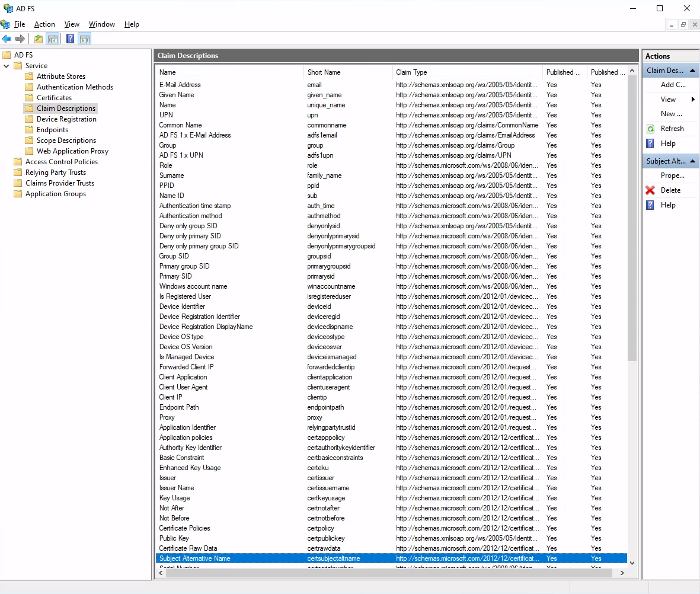Toggle the Show/Hide Action Pane toolbar icon
This screenshot has width=700, height=594.
(x=84, y=39)
